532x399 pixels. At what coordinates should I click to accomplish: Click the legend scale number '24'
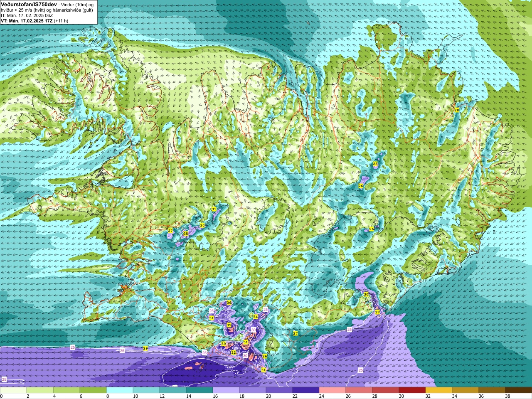point(322,397)
